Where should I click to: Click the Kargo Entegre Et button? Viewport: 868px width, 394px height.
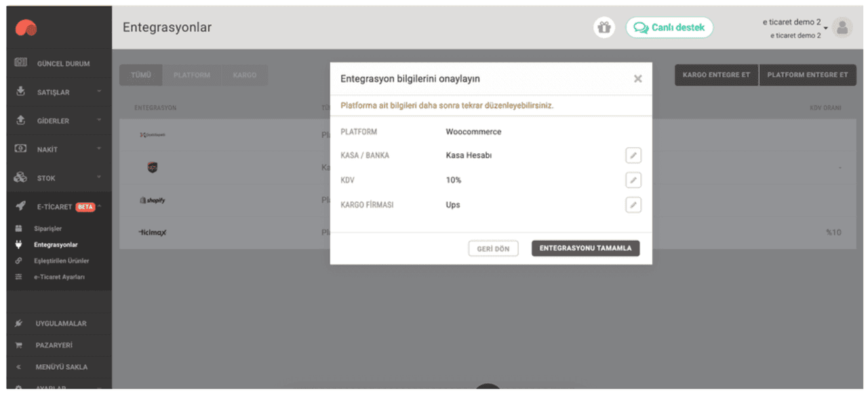[x=716, y=75]
